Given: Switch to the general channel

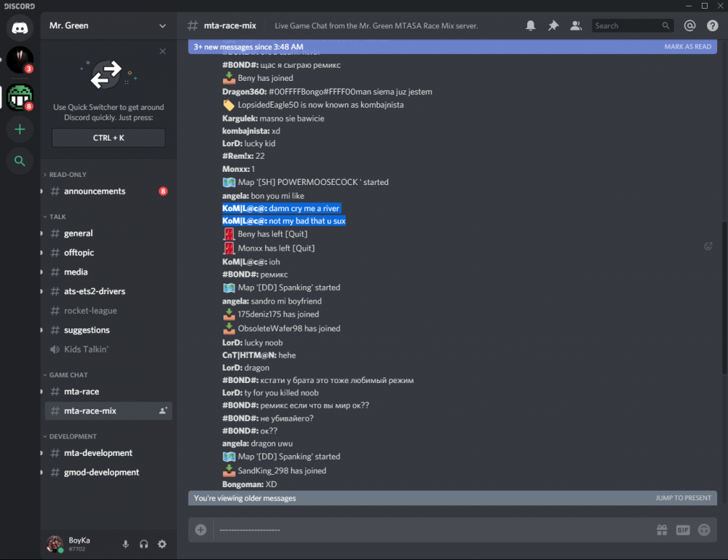Looking at the screenshot, I should 78,234.
